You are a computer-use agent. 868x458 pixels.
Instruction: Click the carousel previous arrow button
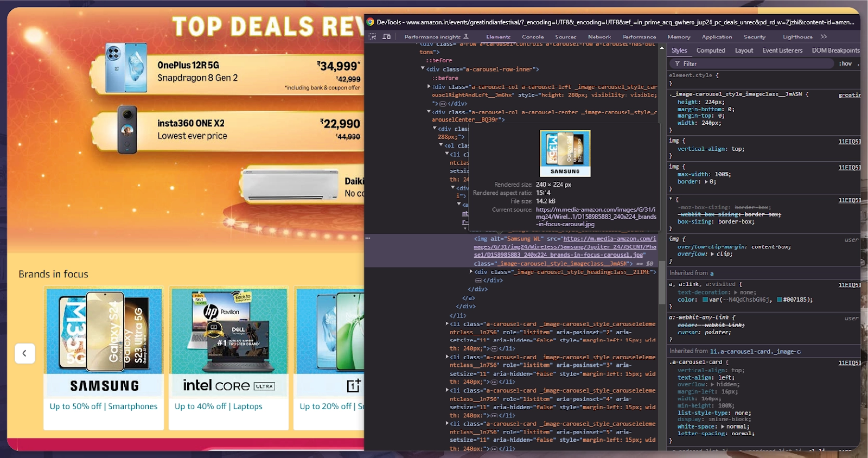point(24,353)
